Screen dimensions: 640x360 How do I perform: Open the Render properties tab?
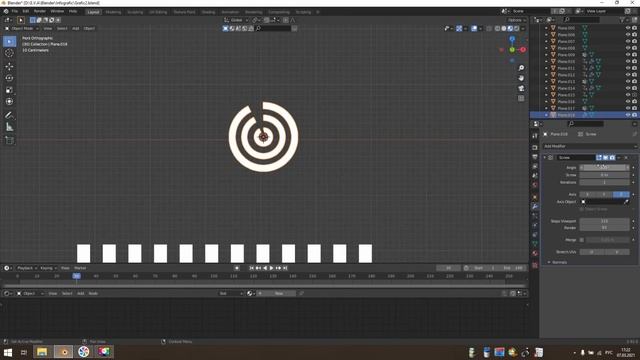click(535, 147)
